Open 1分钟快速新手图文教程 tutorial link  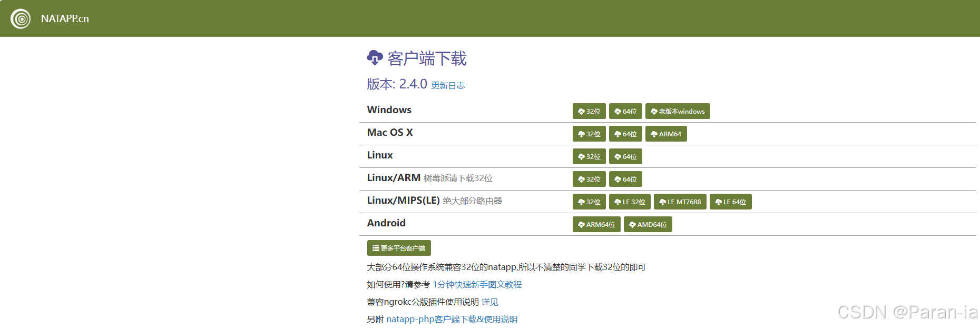(x=477, y=284)
